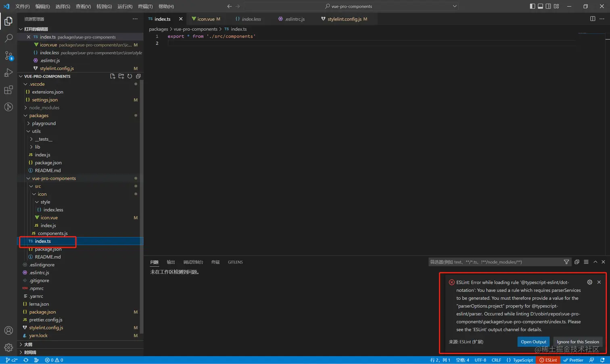Open editor more actions ellipsis
The height and width of the screenshot is (364, 610).
[x=602, y=19]
